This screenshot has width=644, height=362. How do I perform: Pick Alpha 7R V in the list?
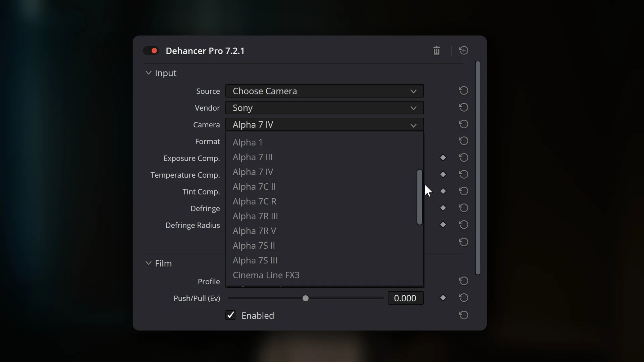254,231
